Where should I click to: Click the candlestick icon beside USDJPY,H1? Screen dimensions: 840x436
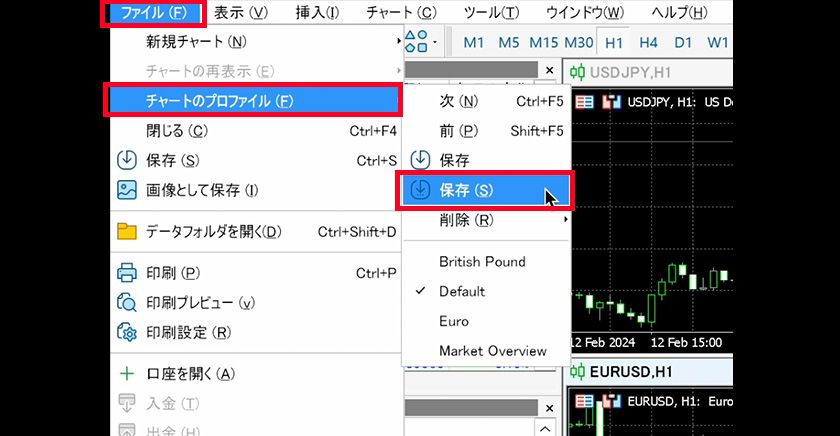coord(577,72)
